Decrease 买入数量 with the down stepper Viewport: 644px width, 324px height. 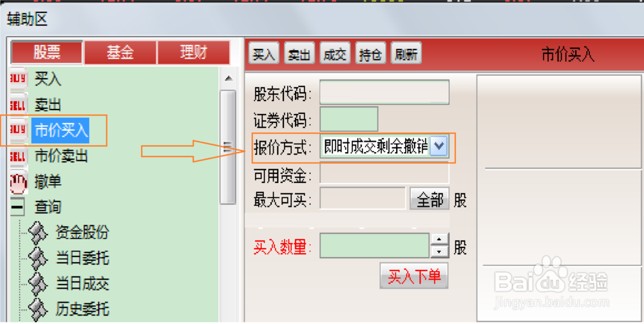click(x=439, y=251)
